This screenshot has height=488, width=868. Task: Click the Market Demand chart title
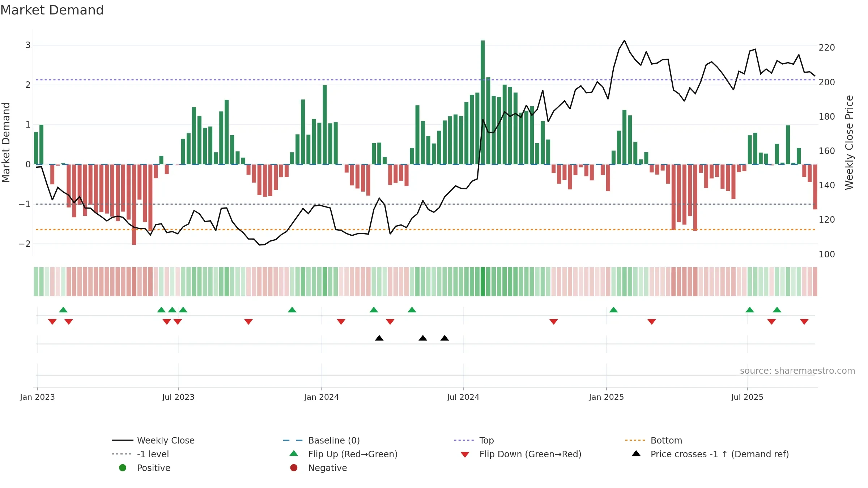(x=52, y=10)
